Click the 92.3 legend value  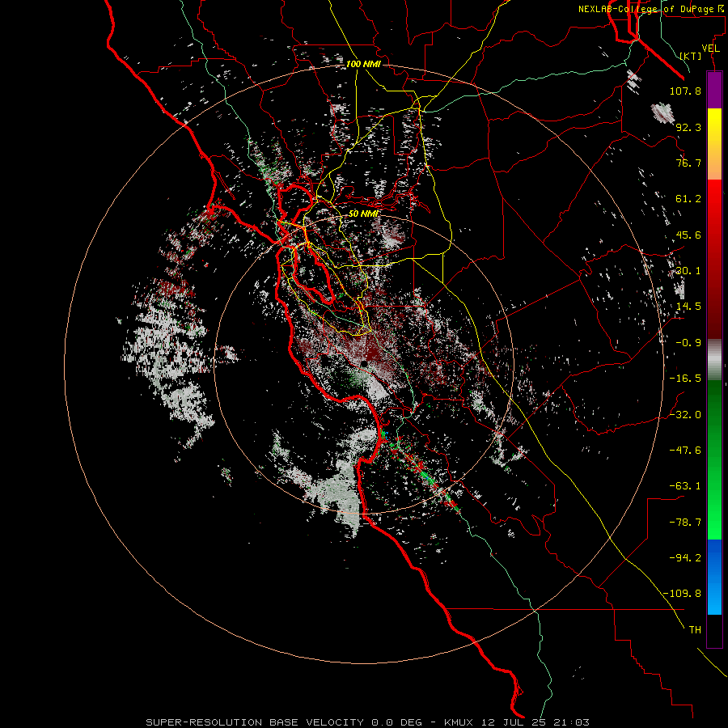pos(688,127)
